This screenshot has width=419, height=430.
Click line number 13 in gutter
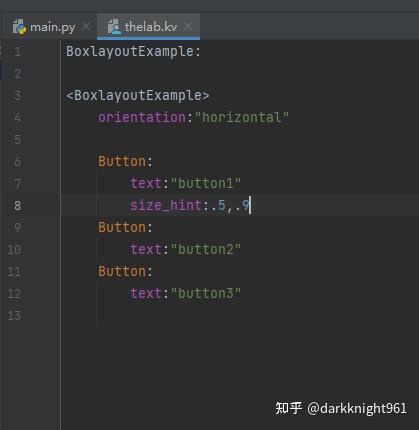(x=14, y=315)
